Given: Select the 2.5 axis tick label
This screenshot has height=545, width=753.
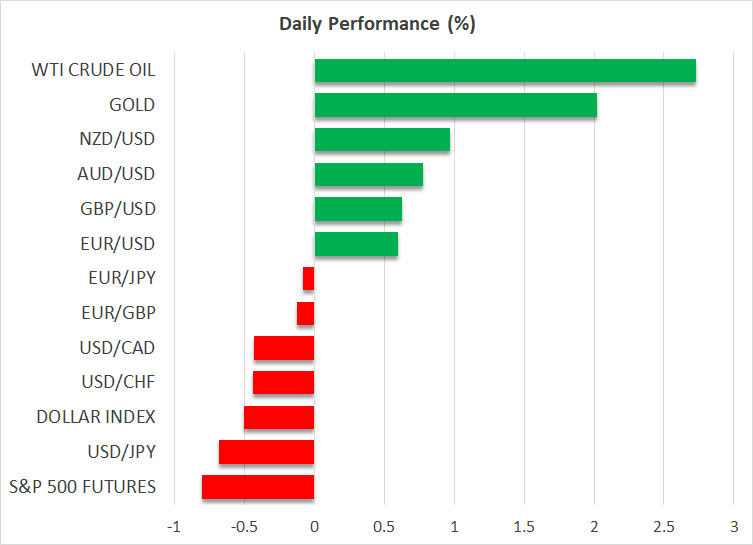Looking at the screenshot, I should point(665,526).
